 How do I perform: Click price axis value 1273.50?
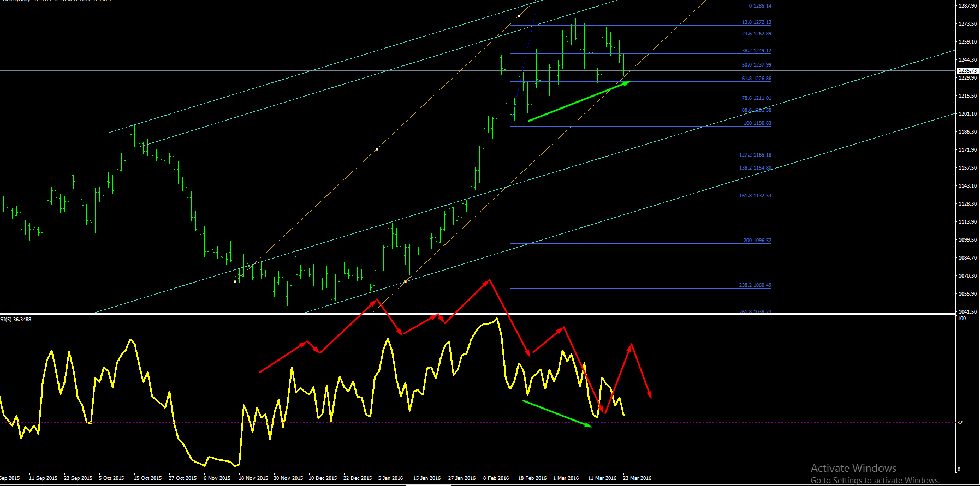click(968, 24)
